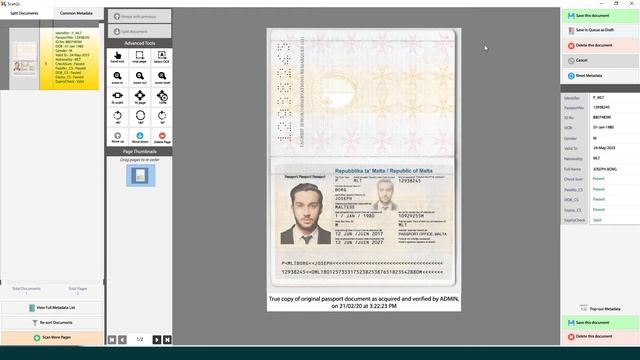Edit the Nationality field MLT
Screen dimensions: 640x360
(x=614, y=158)
